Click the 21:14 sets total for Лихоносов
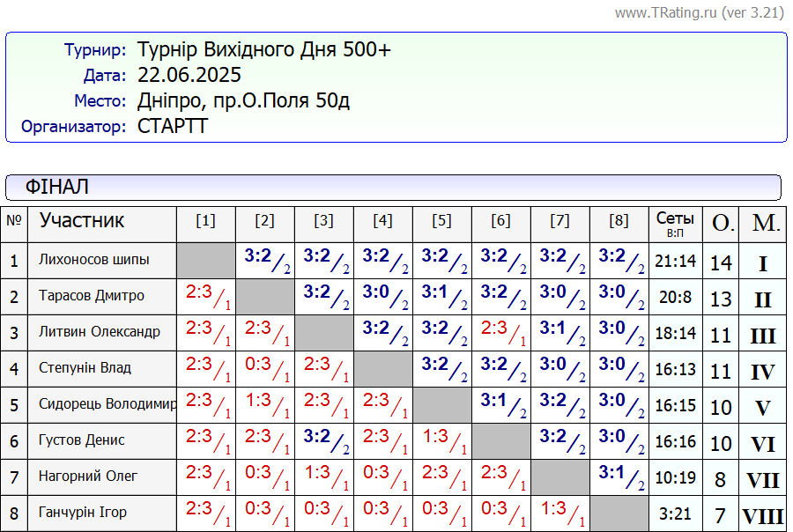793x532 pixels. pyautogui.click(x=676, y=261)
